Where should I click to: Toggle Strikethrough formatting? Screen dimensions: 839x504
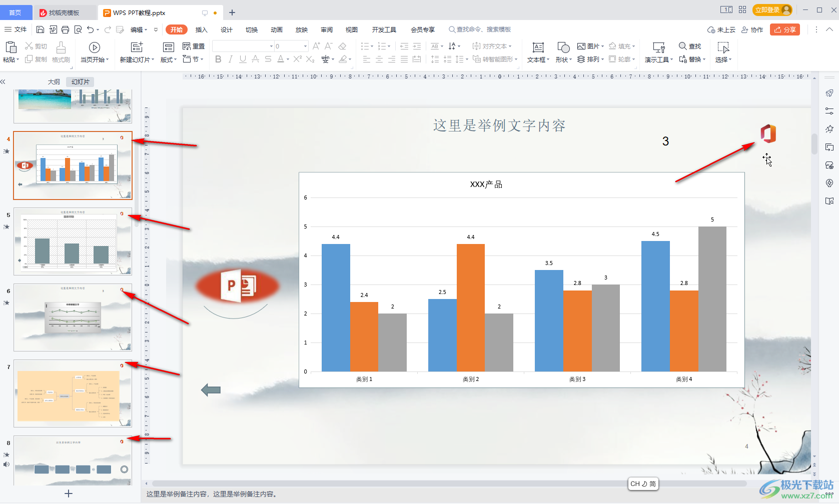coord(268,59)
